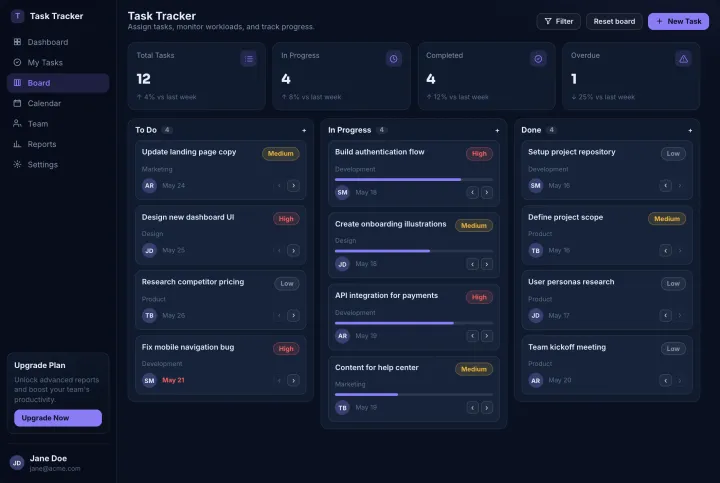Move 'Setup project repository' back a column
The width and height of the screenshot is (720, 483).
[665, 186]
